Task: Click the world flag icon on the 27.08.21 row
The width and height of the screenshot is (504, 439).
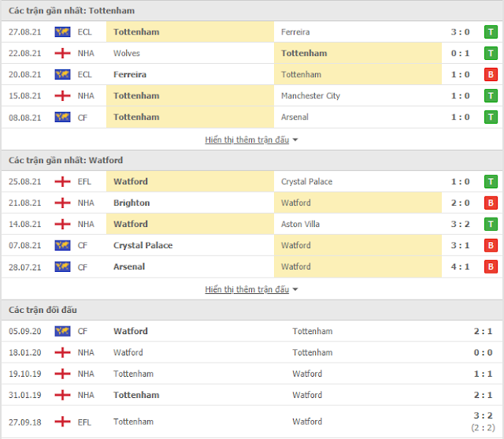Action: [62, 32]
